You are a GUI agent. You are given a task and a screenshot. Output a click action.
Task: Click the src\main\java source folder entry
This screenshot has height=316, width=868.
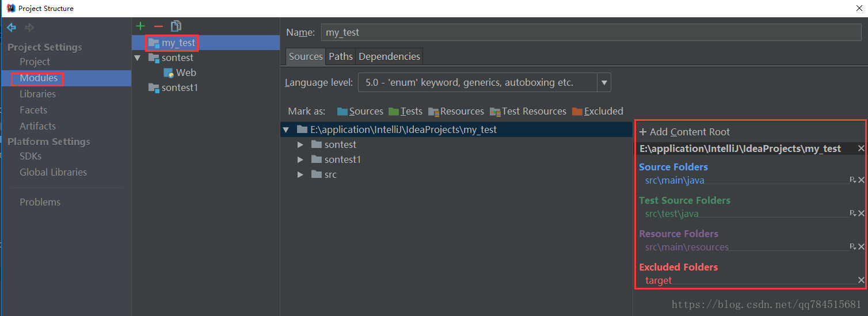coord(675,180)
